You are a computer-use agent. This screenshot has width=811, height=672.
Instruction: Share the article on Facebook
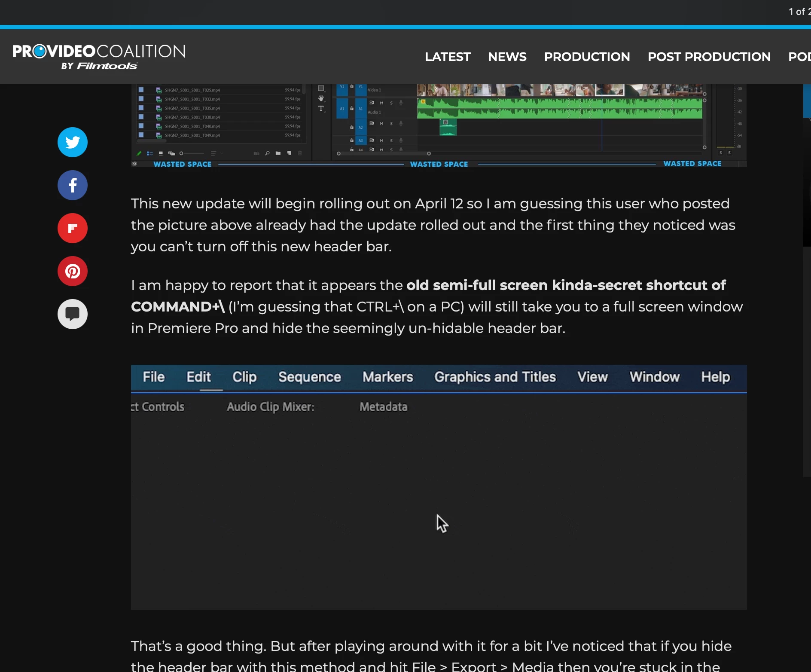tap(73, 185)
